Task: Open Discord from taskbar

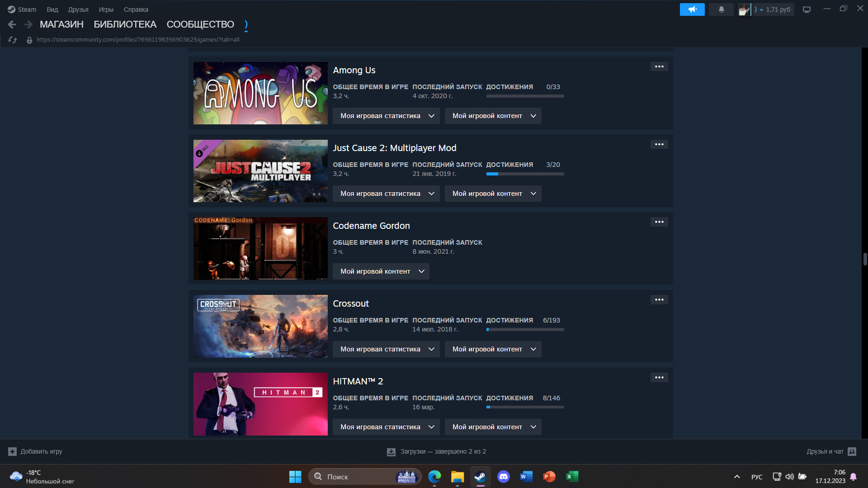Action: click(x=503, y=477)
